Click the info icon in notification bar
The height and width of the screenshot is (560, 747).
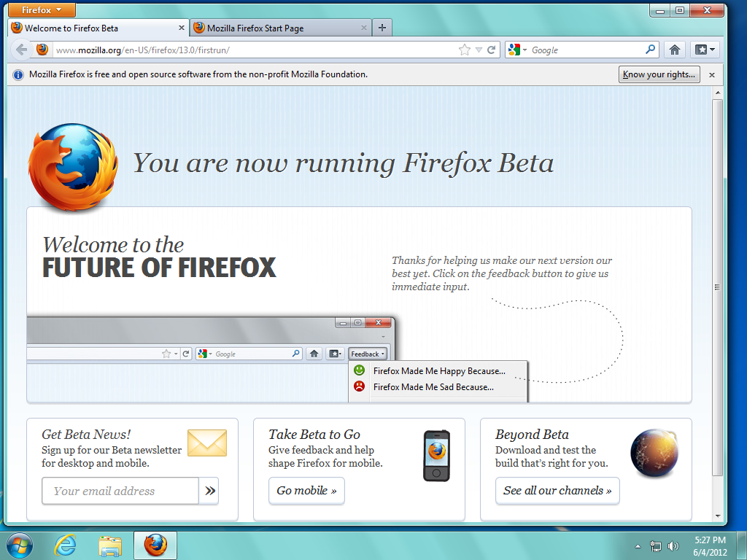coord(18,75)
